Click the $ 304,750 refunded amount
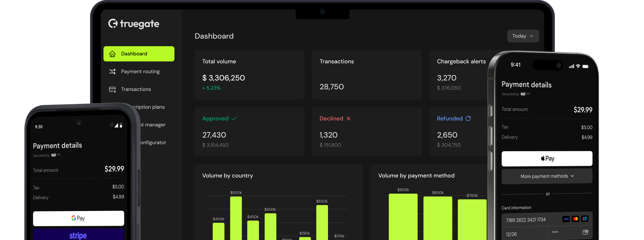The height and width of the screenshot is (240, 644). (x=449, y=145)
